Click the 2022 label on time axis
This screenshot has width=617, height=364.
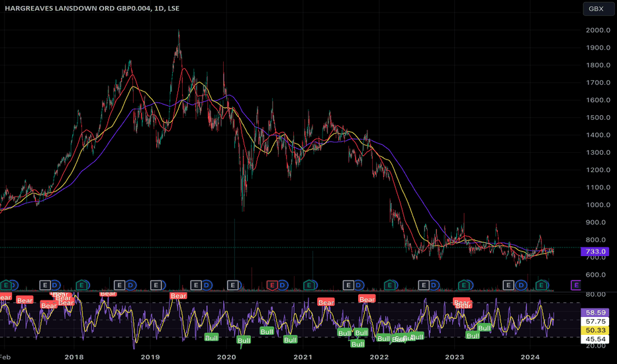(x=379, y=357)
